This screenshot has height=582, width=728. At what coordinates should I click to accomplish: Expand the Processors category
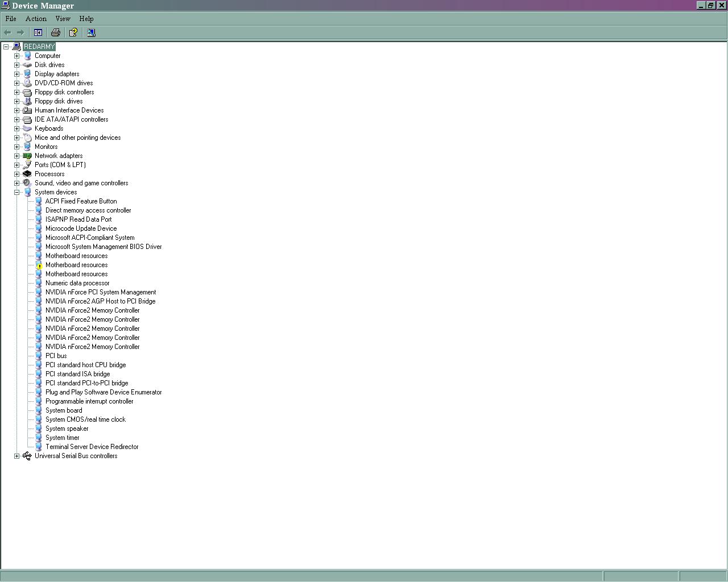coord(16,174)
